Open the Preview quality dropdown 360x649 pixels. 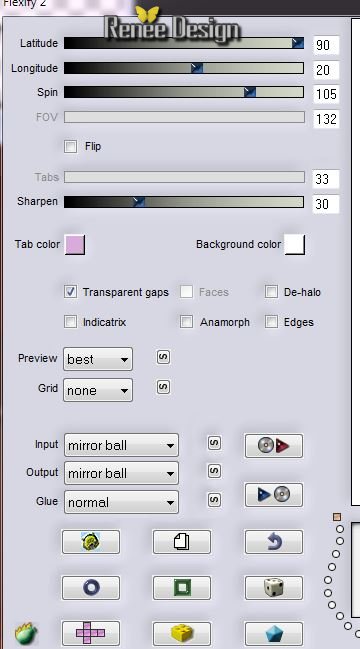pyautogui.click(x=98, y=359)
